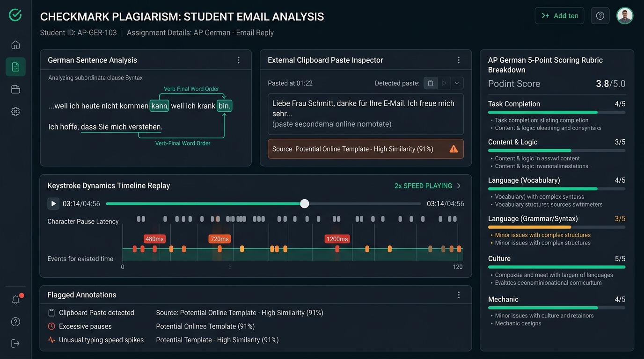The height and width of the screenshot is (359, 644).
Task: Open the Home page icon
Action: coord(15,45)
